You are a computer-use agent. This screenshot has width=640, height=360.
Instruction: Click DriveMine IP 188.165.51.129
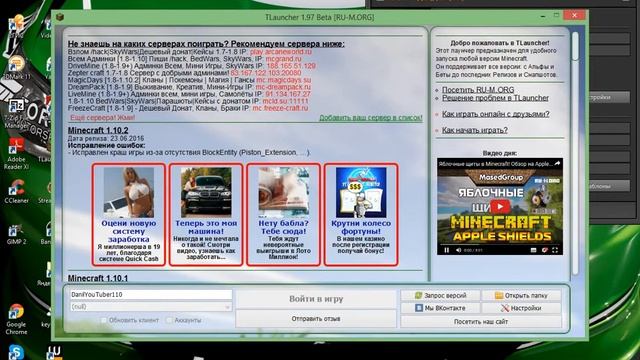[291, 66]
